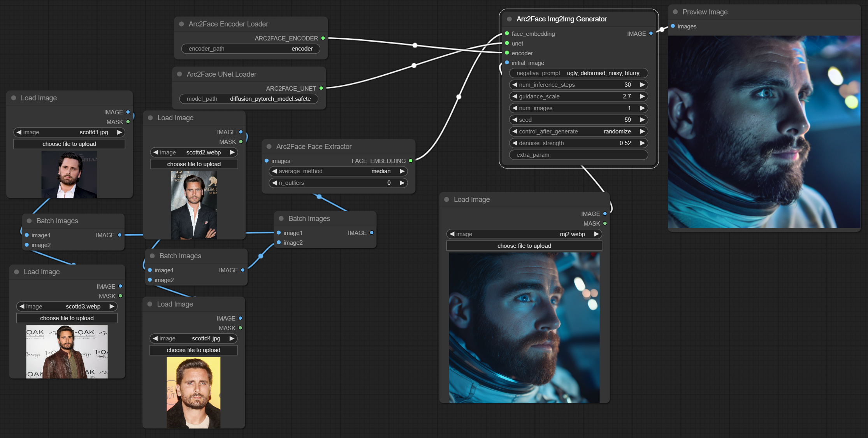
Task: Collapse the Arc2Face UNet Loader node dot
Action: tap(179, 74)
